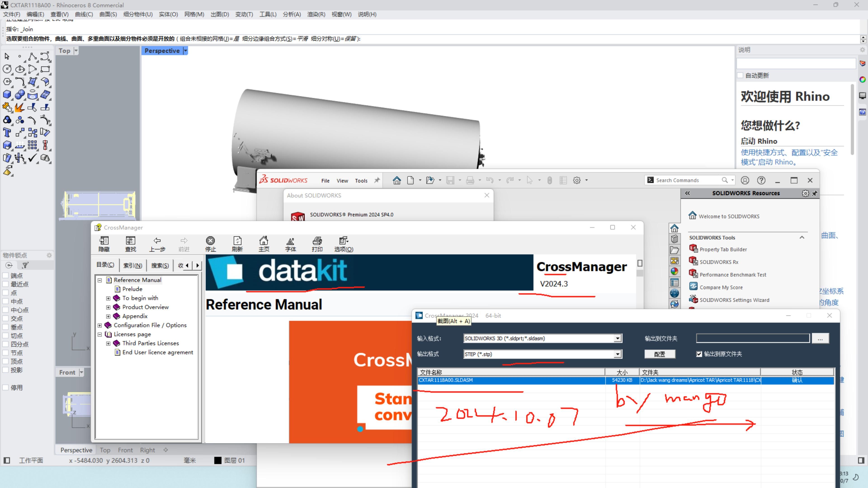This screenshot has width=868, height=488.
Task: Click the CrossManager Home (主页) icon
Action: [264, 241]
